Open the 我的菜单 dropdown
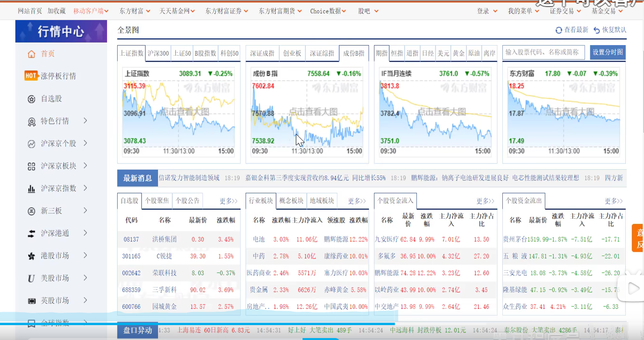Screen dimensions: 644x340 523,11
